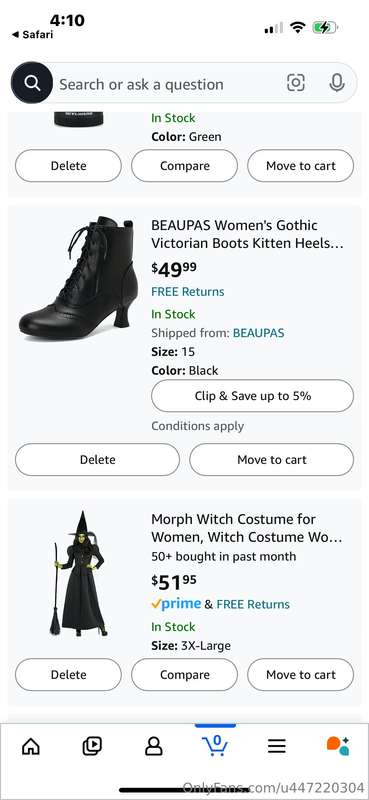Tap the magnifying glass search icon
Viewport: 369px width, 800px height.
(x=32, y=83)
